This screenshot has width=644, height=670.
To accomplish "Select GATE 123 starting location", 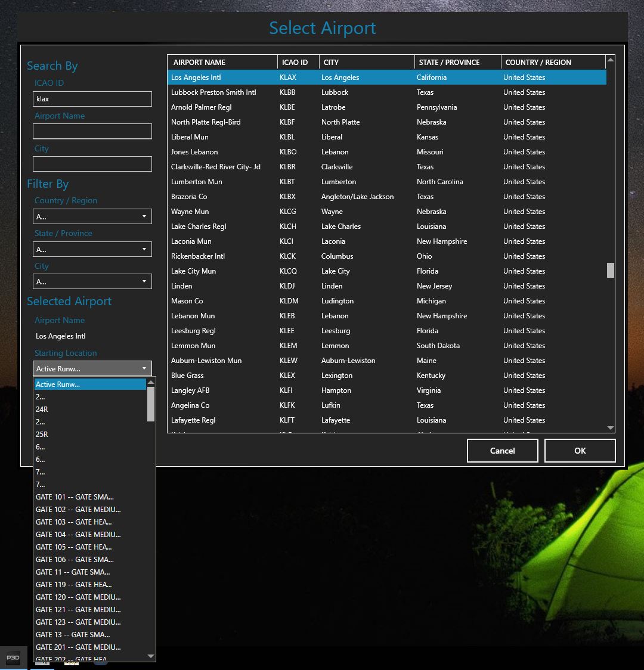I will 89,622.
